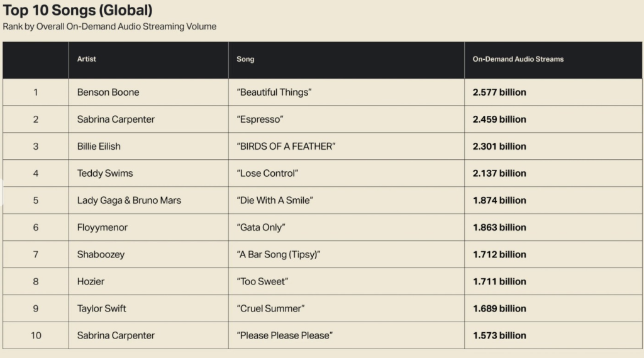Screen dimensions: 644x358
Task: Click the Song column header
Action: coord(245,59)
